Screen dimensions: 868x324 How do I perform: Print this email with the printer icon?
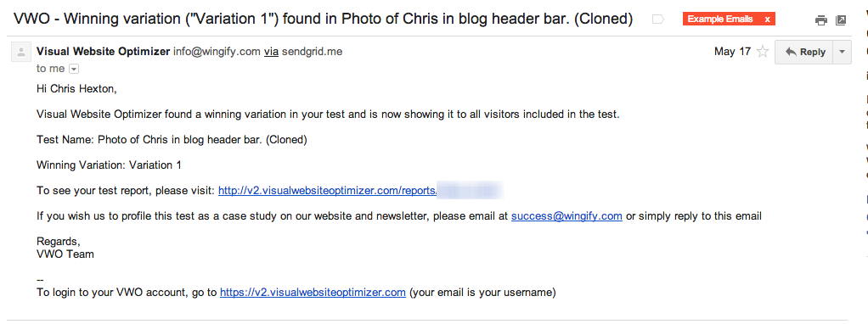(821, 20)
